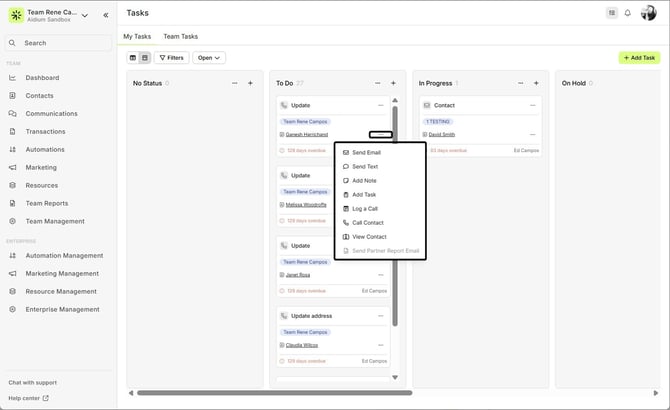Open Team Management in the sidebar
Screen dimensions: 670x410
pos(55,221)
